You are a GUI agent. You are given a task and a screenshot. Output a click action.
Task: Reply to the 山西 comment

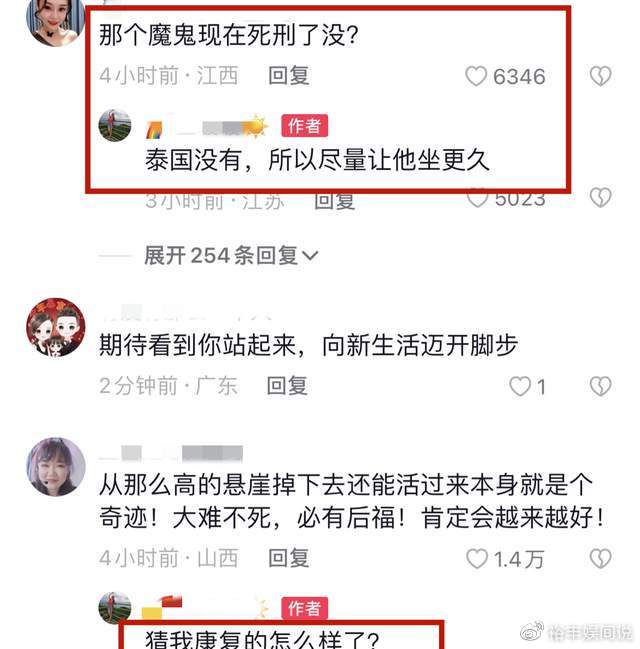(289, 558)
